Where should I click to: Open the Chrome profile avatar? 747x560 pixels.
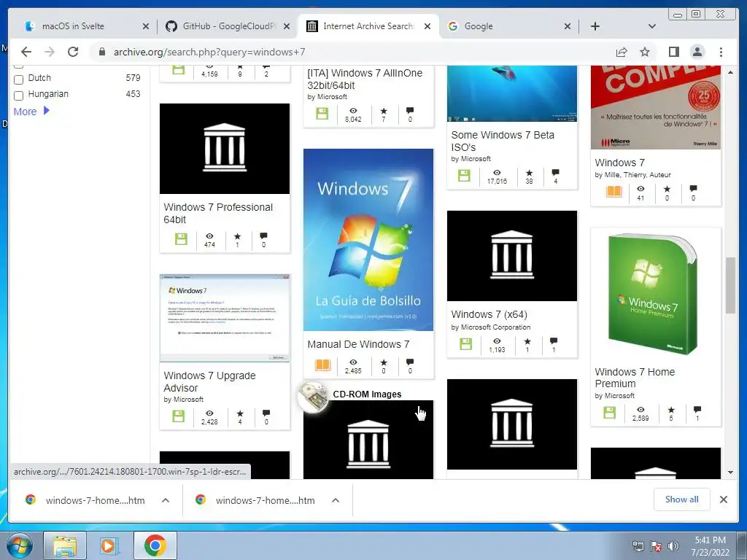click(697, 52)
